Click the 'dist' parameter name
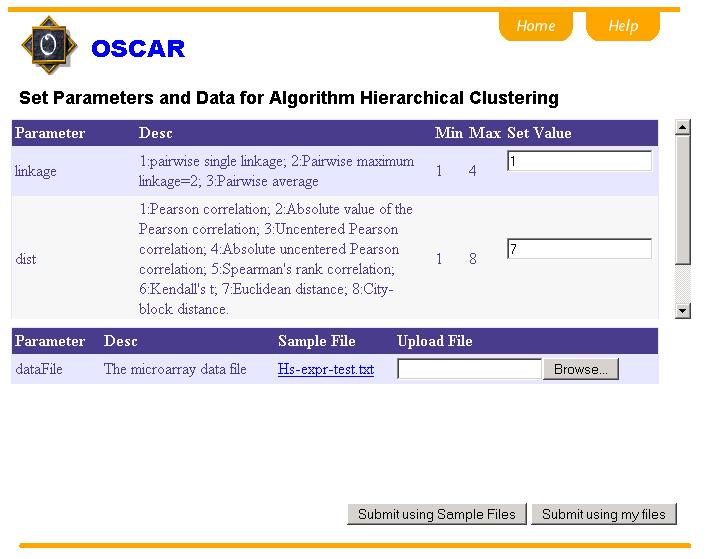Viewport: 710px width, 559px height. [x=26, y=259]
